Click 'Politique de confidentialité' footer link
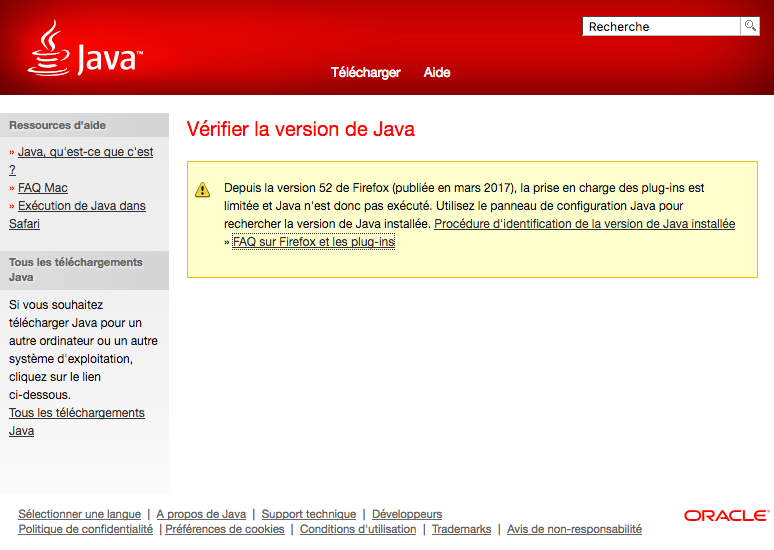Viewport: 774px width, 550px height. pyautogui.click(x=85, y=529)
